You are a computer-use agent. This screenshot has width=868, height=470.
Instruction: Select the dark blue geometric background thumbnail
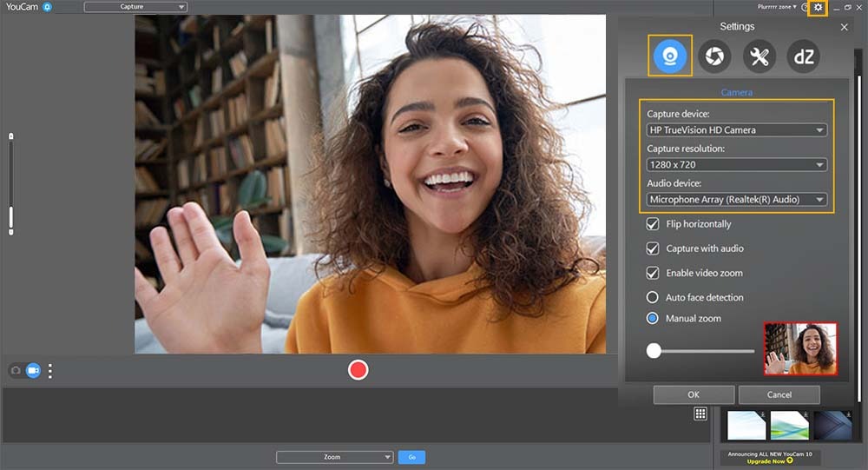[x=832, y=425]
